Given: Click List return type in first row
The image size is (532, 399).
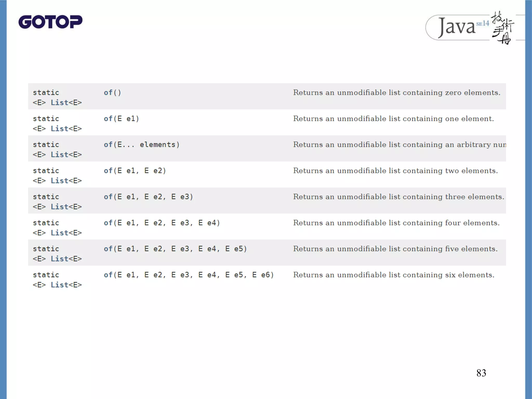Looking at the screenshot, I should point(59,103).
